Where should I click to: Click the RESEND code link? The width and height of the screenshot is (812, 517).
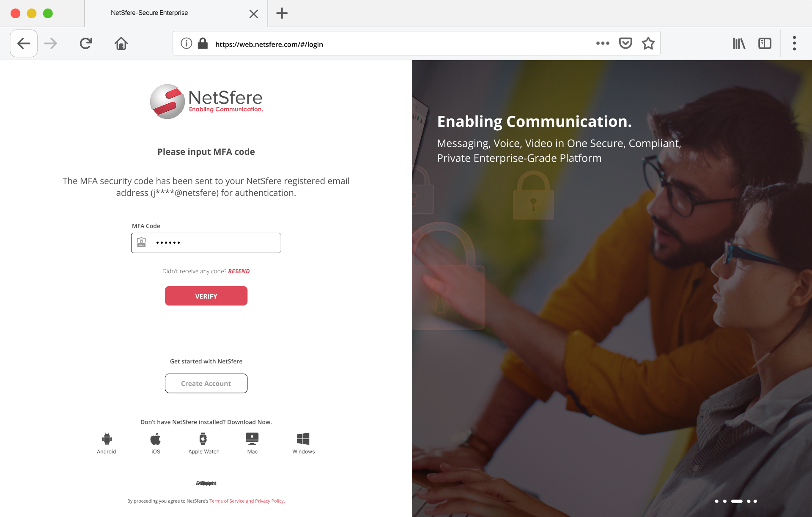pyautogui.click(x=239, y=271)
